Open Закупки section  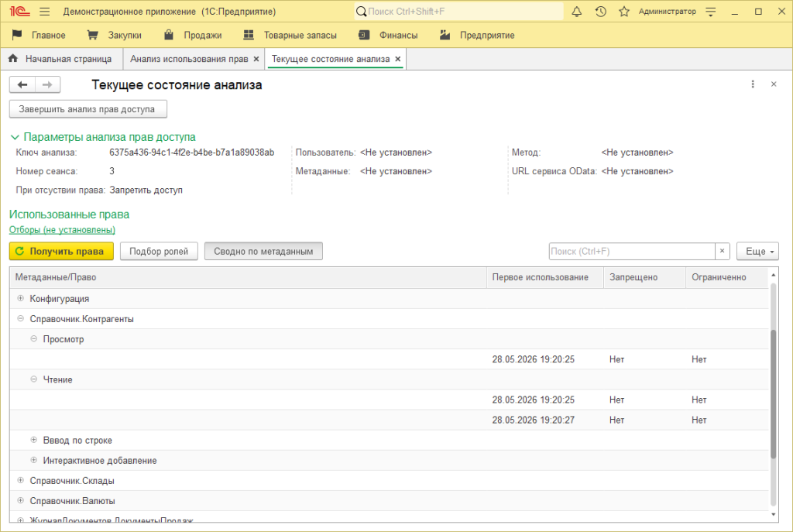[115, 35]
